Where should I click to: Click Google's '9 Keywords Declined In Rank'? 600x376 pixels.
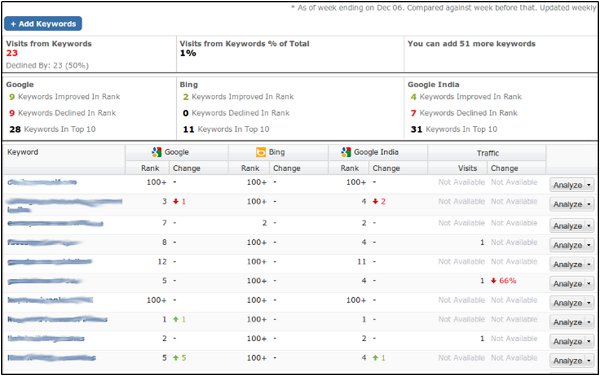(x=62, y=113)
